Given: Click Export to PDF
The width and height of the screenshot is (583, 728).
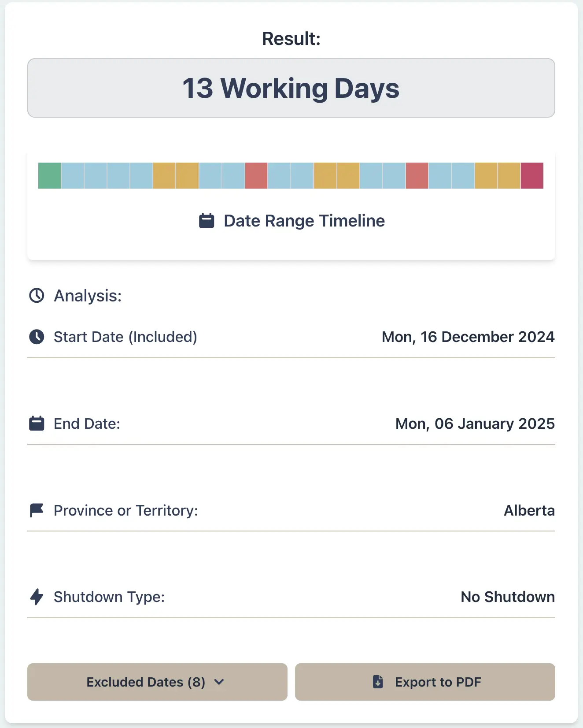Looking at the screenshot, I should (425, 682).
